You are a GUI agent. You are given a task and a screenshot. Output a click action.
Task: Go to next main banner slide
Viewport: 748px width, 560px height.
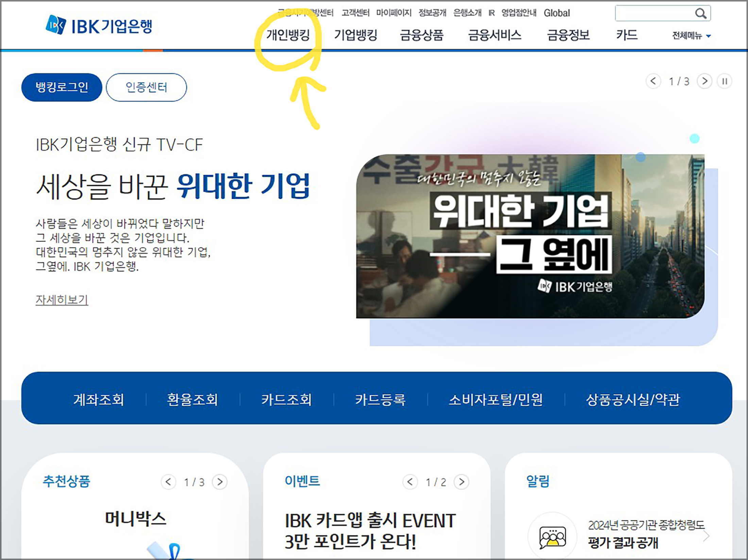pyautogui.click(x=704, y=81)
